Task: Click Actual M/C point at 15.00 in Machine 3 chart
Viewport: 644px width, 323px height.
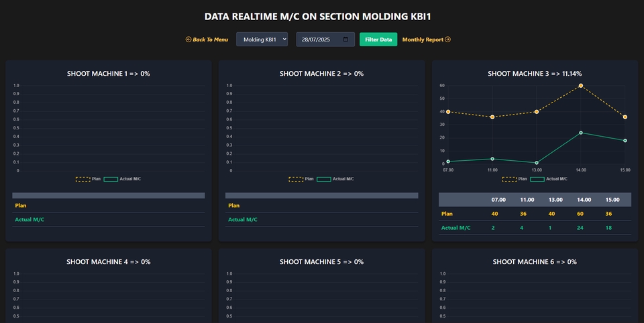Action: (x=625, y=141)
